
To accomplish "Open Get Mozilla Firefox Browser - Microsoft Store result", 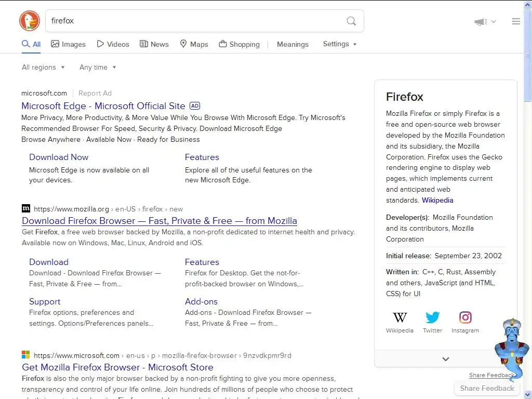I will tap(118, 367).
